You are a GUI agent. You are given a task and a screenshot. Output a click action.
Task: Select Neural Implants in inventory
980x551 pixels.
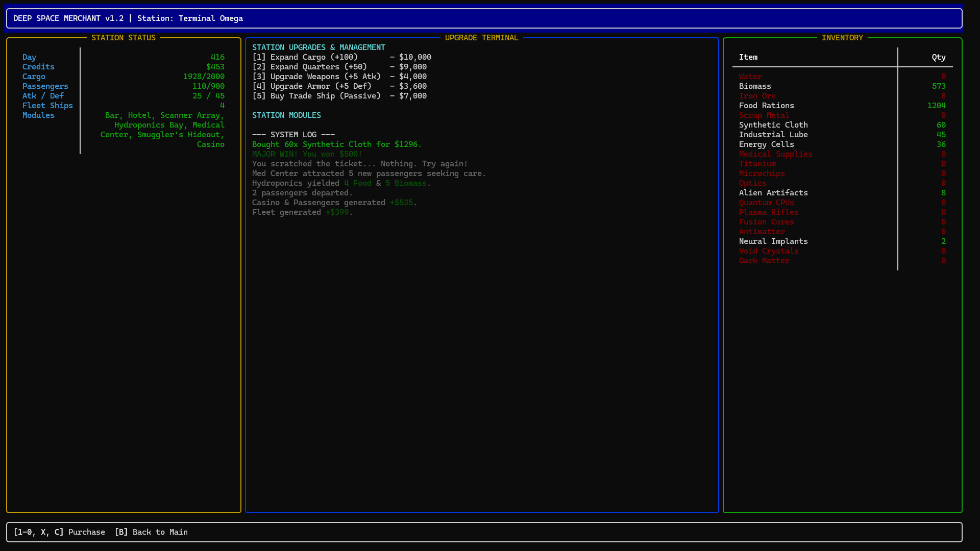click(773, 241)
